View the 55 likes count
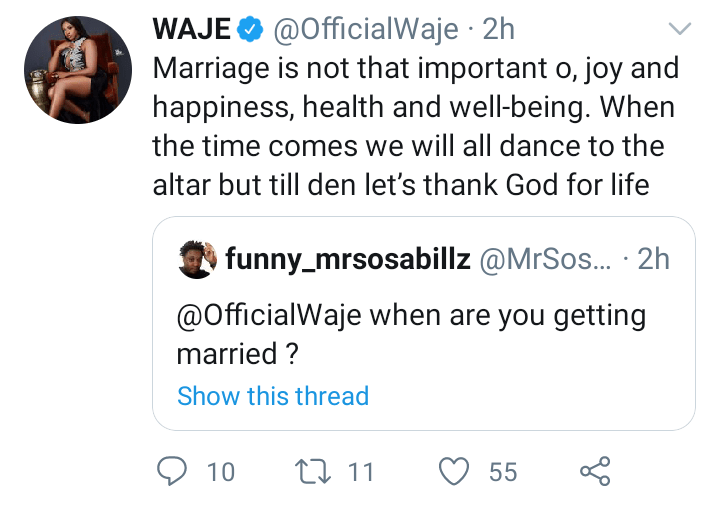The height and width of the screenshot is (506, 720). [x=503, y=471]
